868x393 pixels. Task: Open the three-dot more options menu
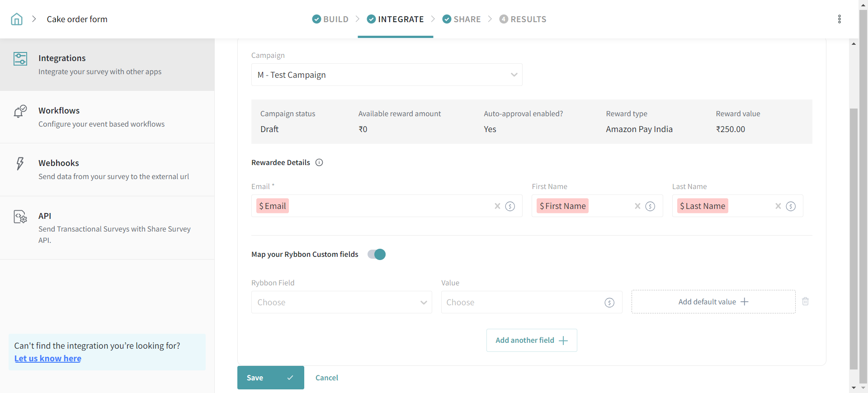click(839, 19)
